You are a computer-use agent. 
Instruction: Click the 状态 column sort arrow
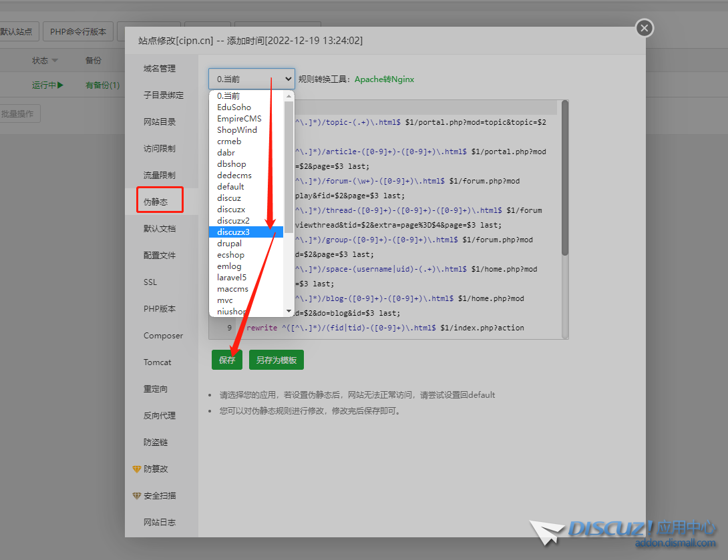click(x=55, y=61)
